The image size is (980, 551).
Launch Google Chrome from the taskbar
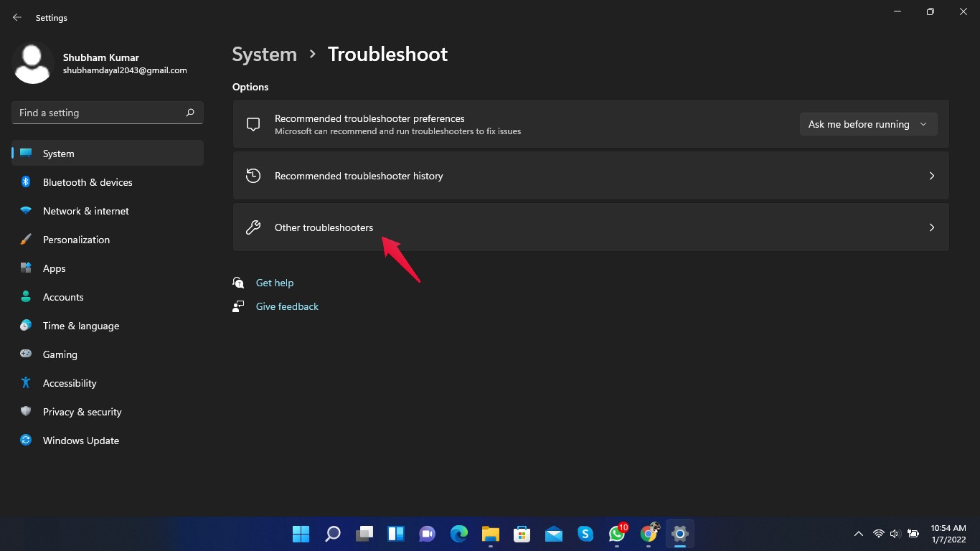point(648,534)
